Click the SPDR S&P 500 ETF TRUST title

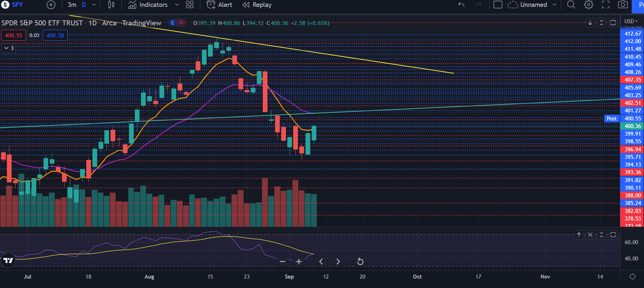pos(42,23)
